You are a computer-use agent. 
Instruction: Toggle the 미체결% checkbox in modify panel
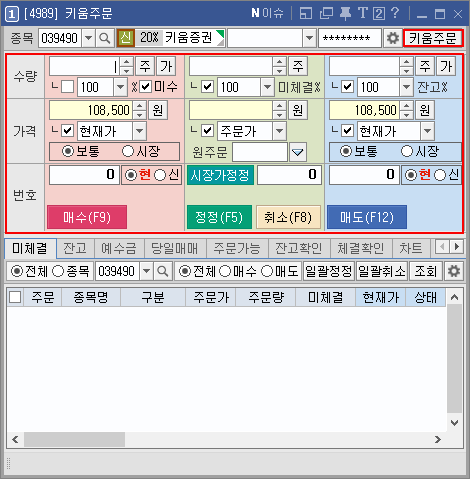tap(208, 87)
